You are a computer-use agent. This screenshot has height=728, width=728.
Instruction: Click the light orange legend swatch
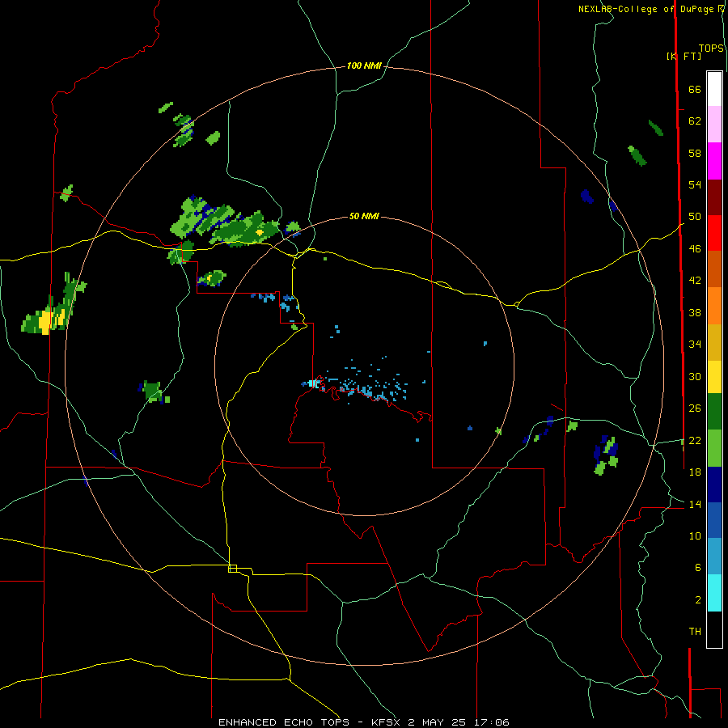pyautogui.click(x=714, y=306)
